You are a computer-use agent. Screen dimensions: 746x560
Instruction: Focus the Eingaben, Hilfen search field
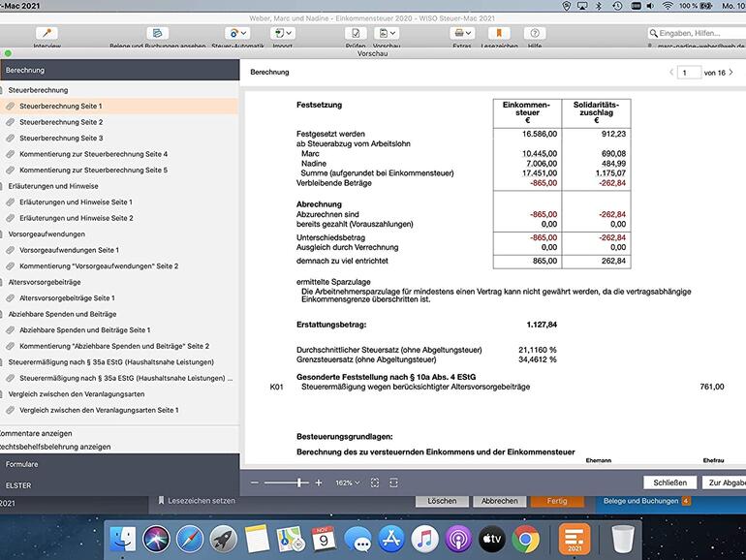(697, 33)
